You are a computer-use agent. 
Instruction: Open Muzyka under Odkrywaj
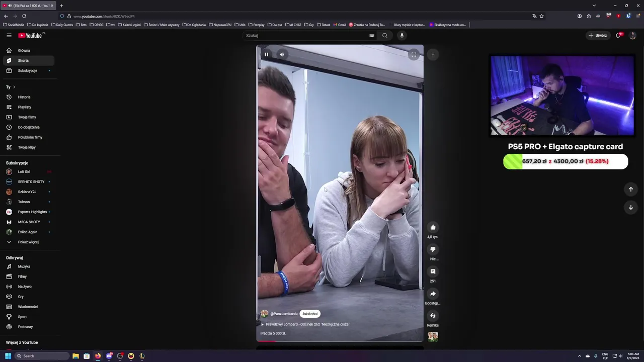click(28, 266)
